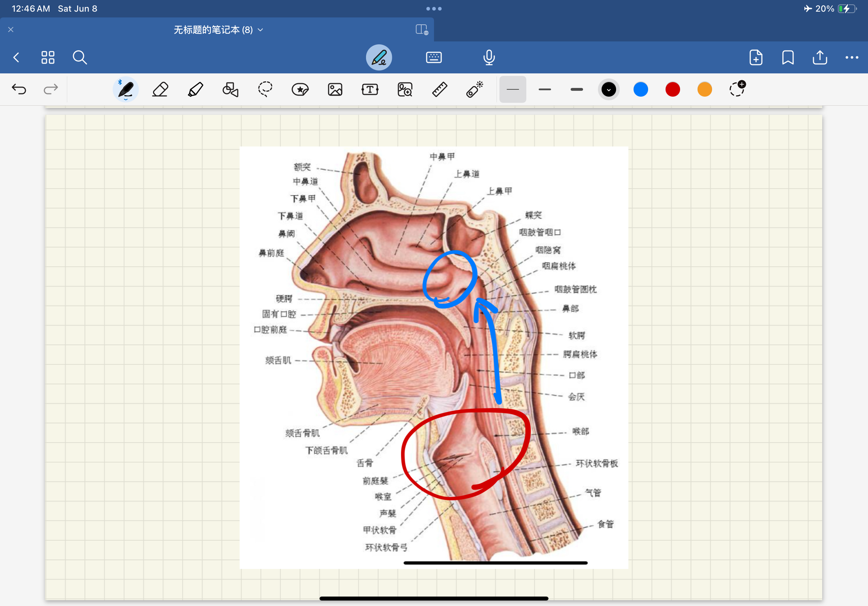868x606 pixels.
Task: Activate the Lasso selection tool
Action: coord(265,89)
